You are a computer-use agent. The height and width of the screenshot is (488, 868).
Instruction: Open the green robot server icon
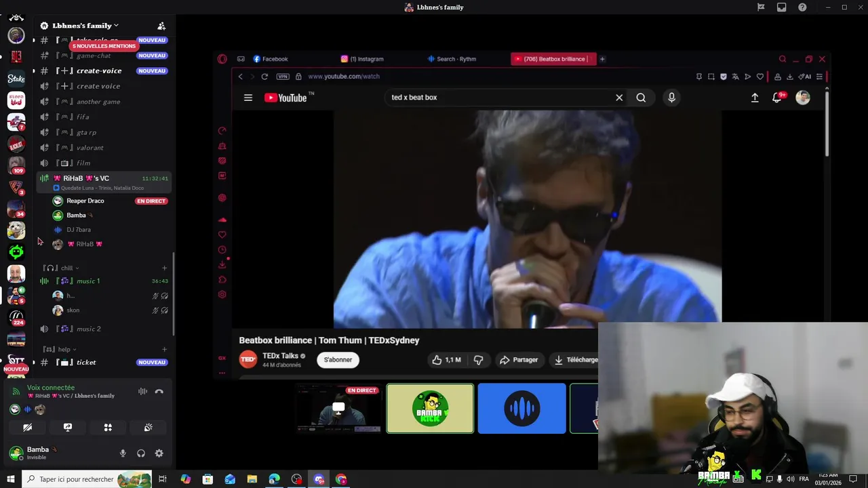tap(16, 252)
